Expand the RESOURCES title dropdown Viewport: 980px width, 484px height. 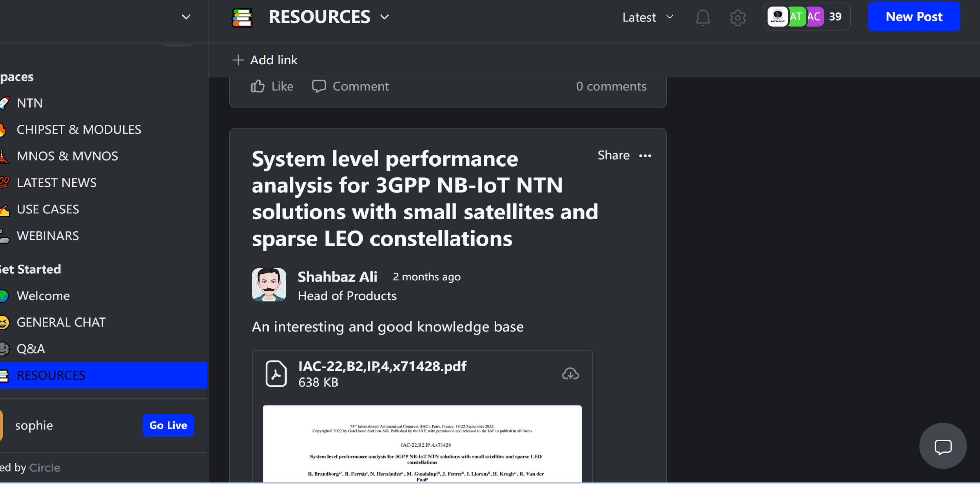385,17
